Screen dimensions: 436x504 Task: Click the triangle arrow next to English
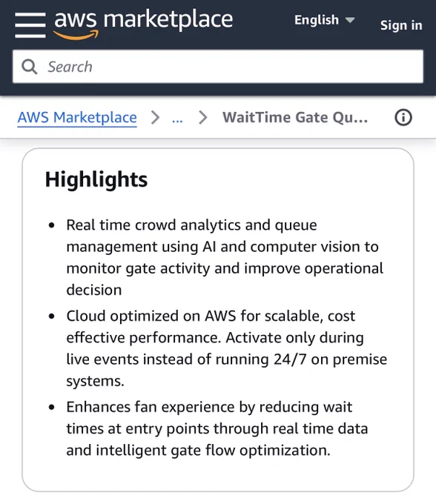350,20
